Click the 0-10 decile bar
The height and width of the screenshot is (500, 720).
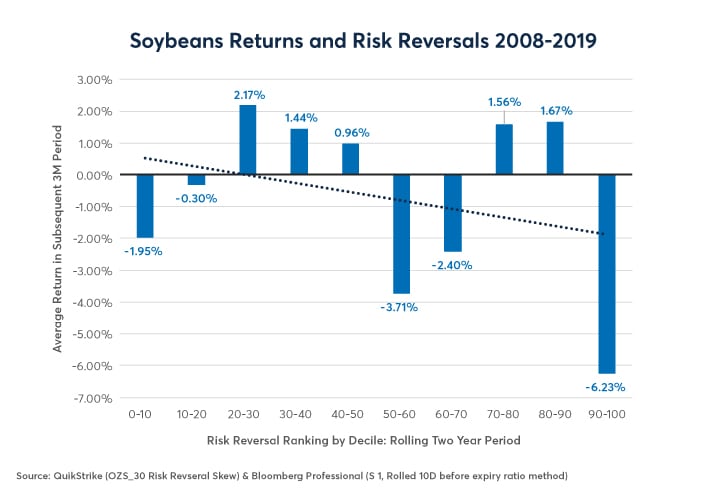(x=146, y=206)
